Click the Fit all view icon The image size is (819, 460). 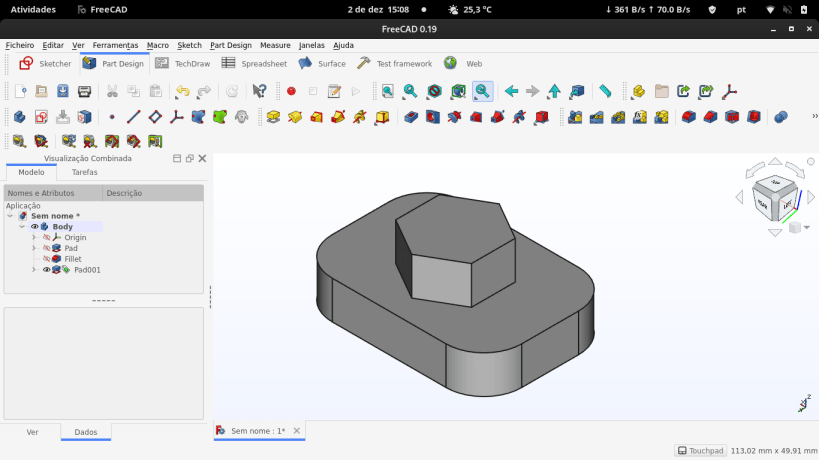point(388,91)
